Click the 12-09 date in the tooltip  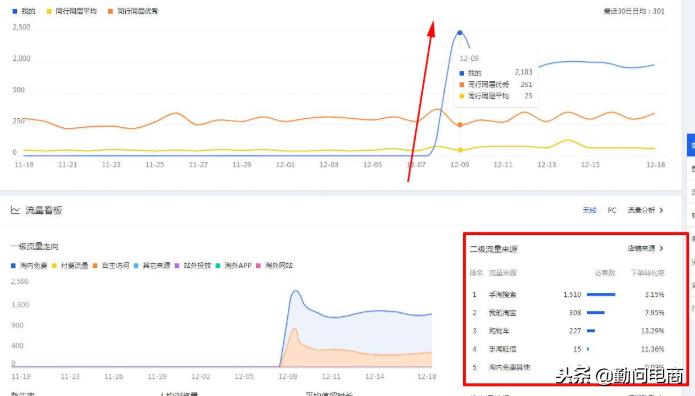469,59
